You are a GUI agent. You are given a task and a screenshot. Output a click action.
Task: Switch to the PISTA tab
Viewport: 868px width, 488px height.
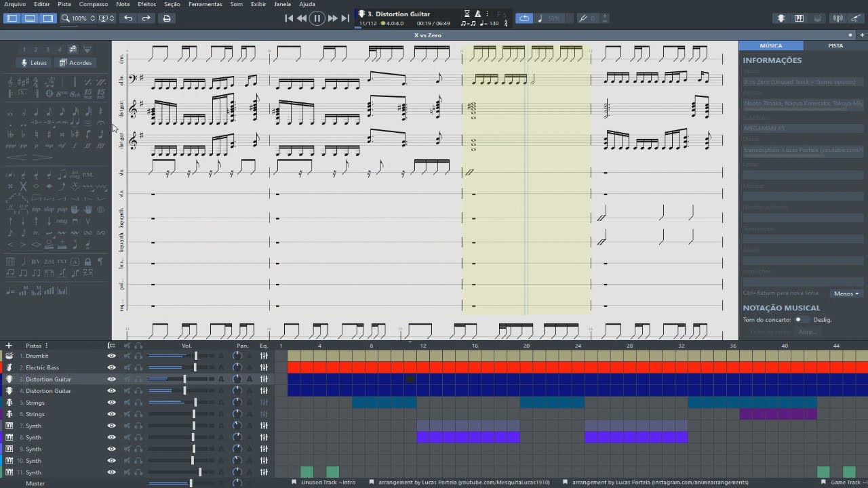point(835,45)
